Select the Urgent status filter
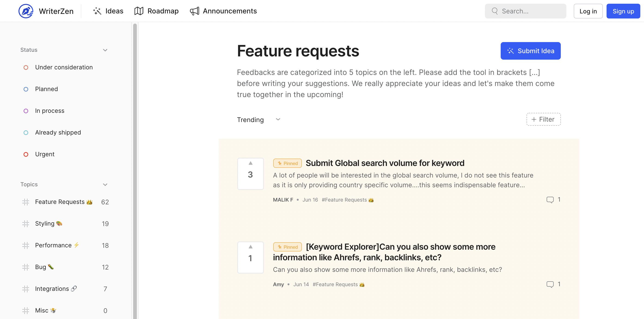Screen dimensions: 644x319 pos(45,154)
